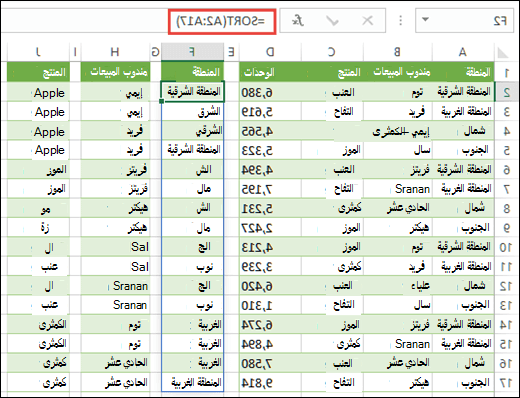Select row 8 header
This screenshot has height=398, width=520.
coord(506,209)
